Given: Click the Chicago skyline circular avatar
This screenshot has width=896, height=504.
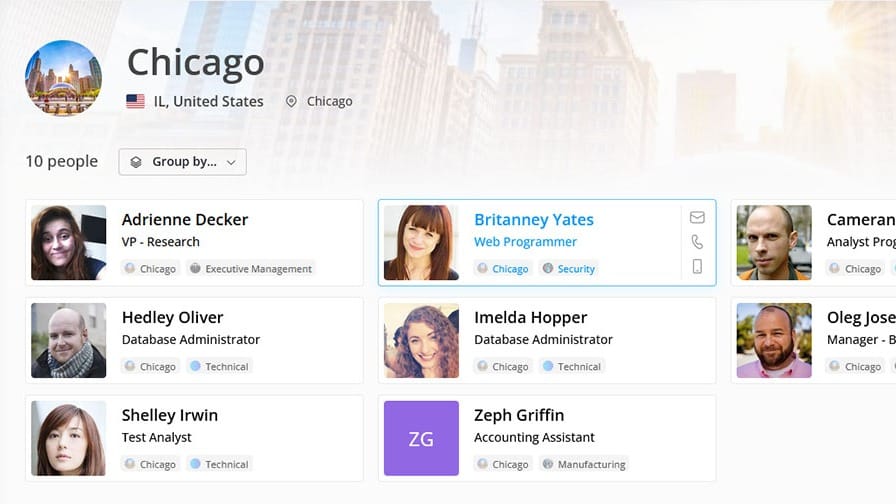Looking at the screenshot, I should [63, 78].
